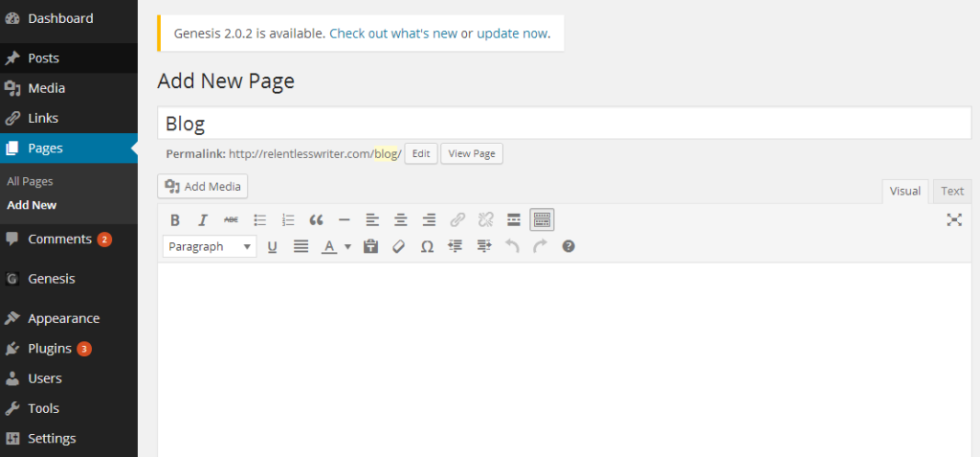This screenshot has height=457, width=980.
Task: Toggle the kitchen sink toolbar button
Action: pyautogui.click(x=542, y=219)
